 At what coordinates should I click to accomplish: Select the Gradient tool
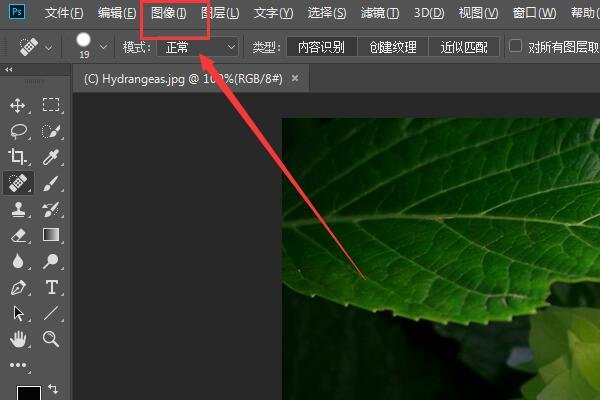point(51,235)
